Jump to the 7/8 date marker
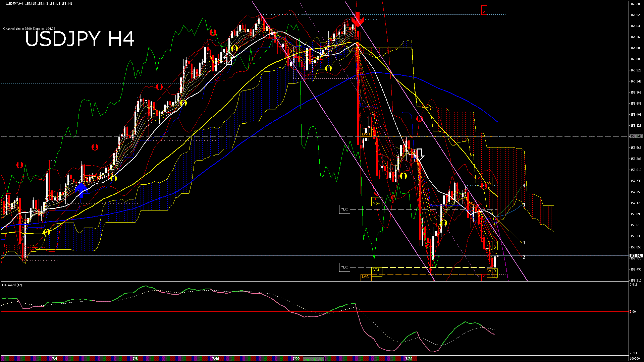The image size is (644, 362). click(x=135, y=359)
